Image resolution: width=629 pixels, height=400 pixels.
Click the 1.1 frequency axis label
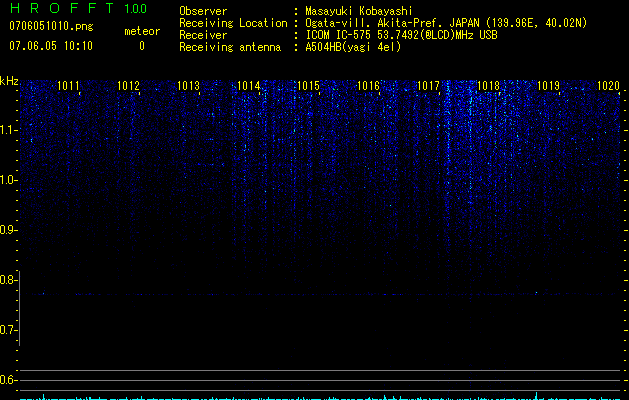[7, 130]
